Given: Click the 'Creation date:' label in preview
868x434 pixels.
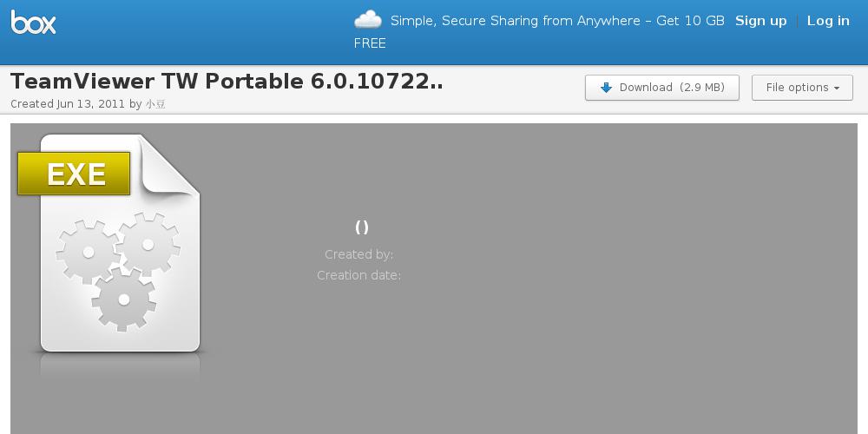Looking at the screenshot, I should pyautogui.click(x=358, y=275).
